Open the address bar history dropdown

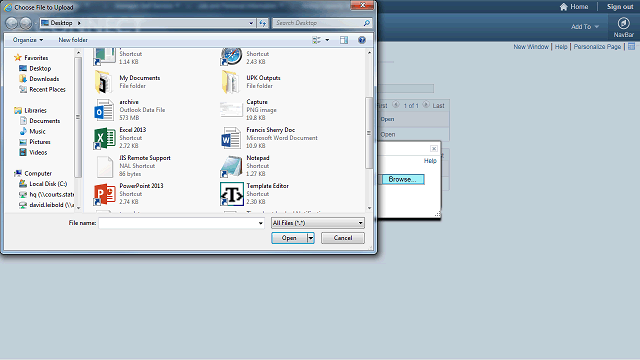coord(251,23)
